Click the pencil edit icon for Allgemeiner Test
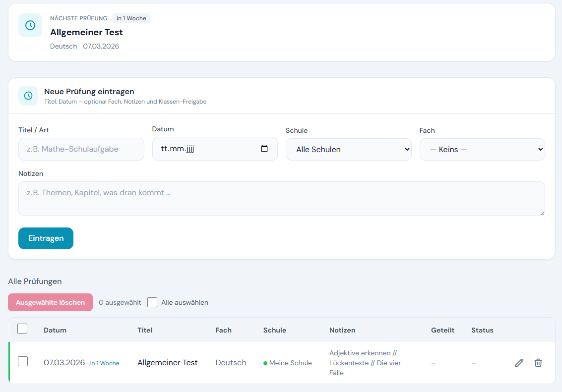This screenshot has width=562, height=392. 519,363
